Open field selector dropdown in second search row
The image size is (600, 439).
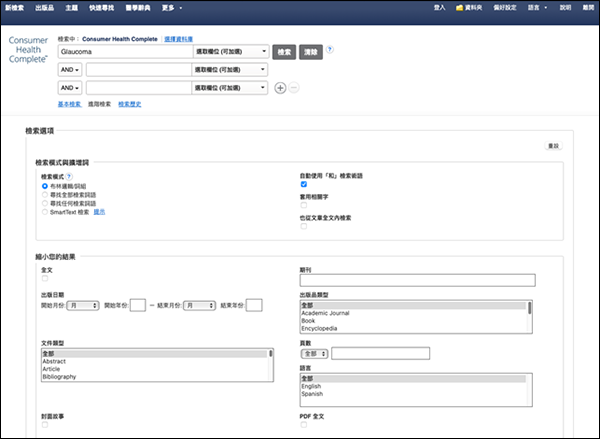click(x=229, y=70)
